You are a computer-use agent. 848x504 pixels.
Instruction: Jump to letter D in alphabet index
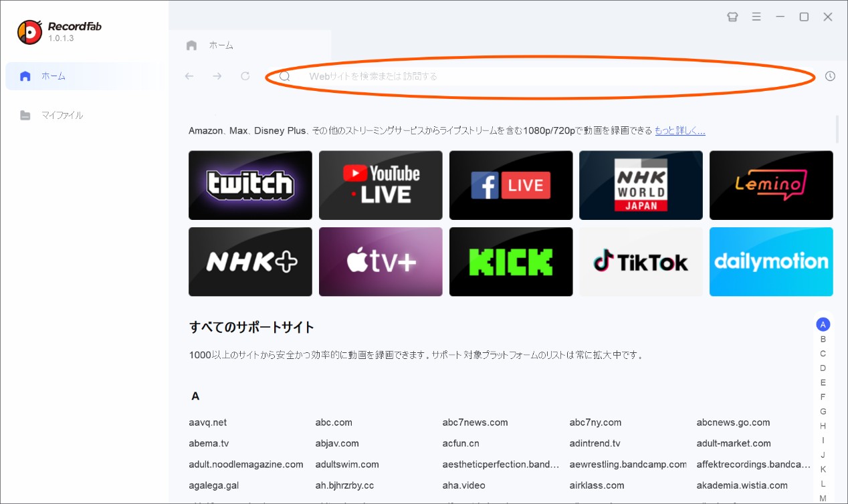823,368
